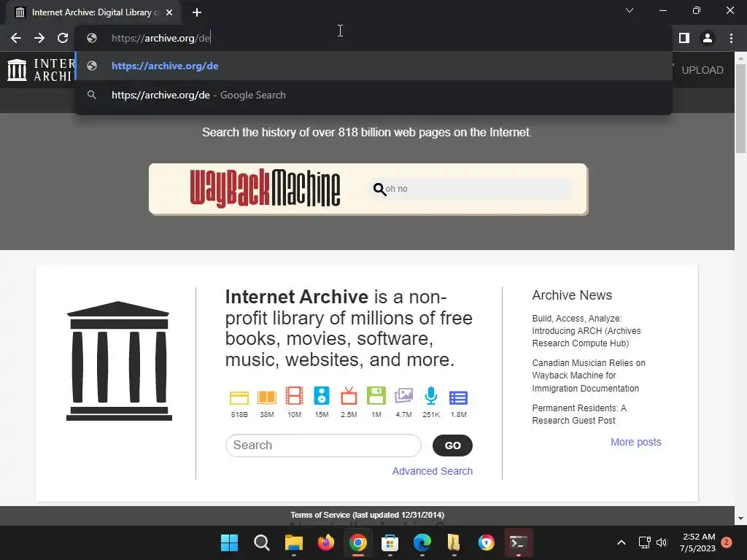Go forward with the browser forward arrow
This screenshot has width=747, height=560.
click(x=39, y=38)
